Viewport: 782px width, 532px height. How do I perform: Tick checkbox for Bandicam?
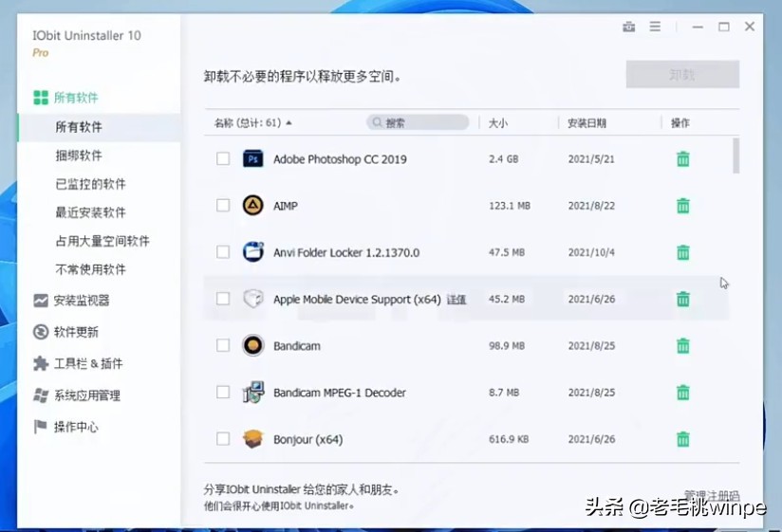223,345
